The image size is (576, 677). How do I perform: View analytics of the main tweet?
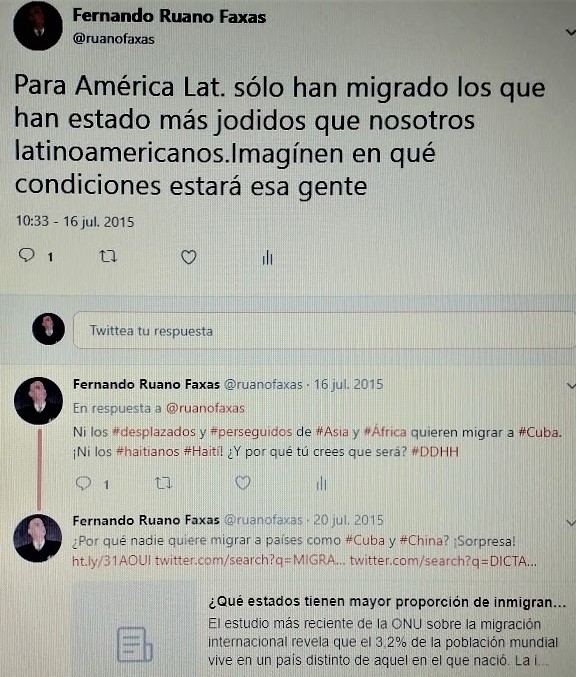(x=268, y=257)
